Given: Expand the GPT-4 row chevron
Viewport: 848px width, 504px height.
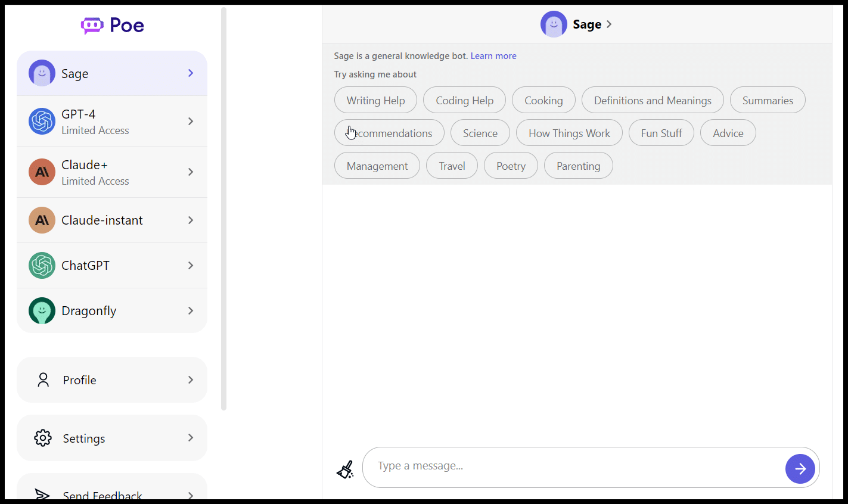Looking at the screenshot, I should (191, 122).
